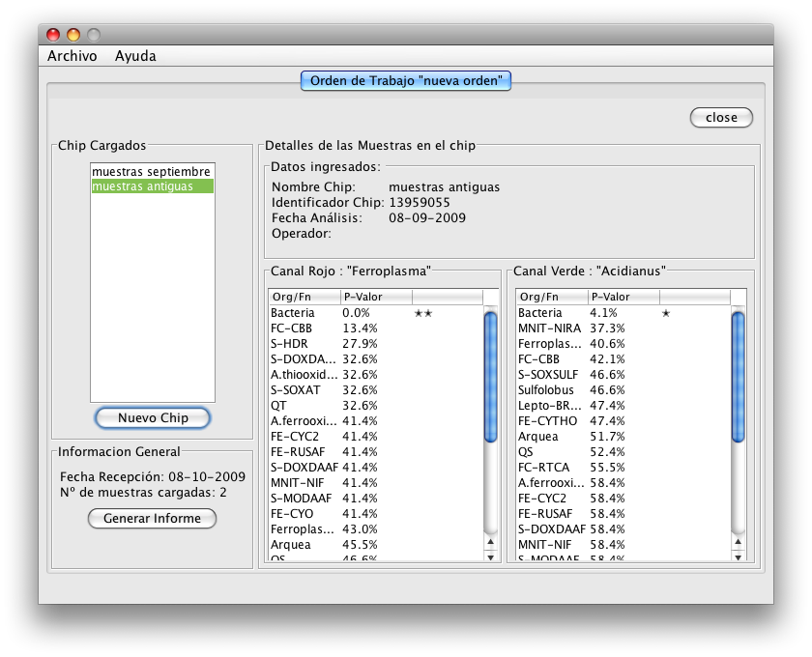Select "muestras septiembre" in chip list

click(153, 171)
